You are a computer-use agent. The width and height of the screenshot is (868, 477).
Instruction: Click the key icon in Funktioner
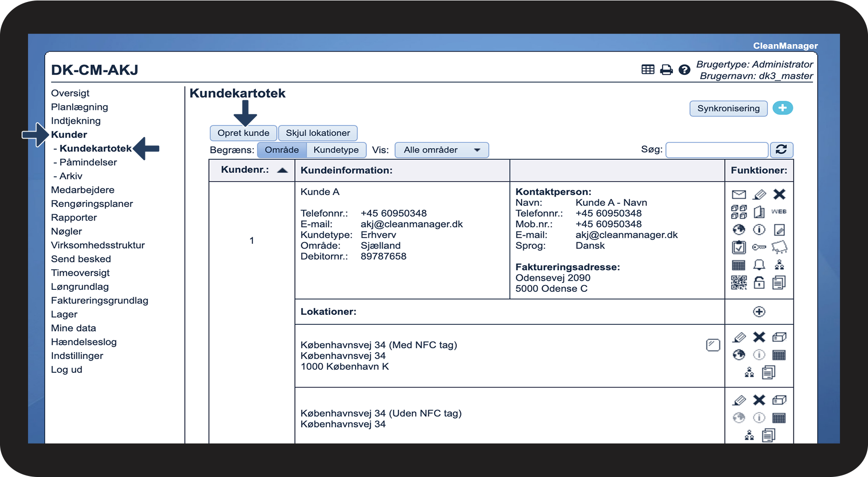(759, 247)
